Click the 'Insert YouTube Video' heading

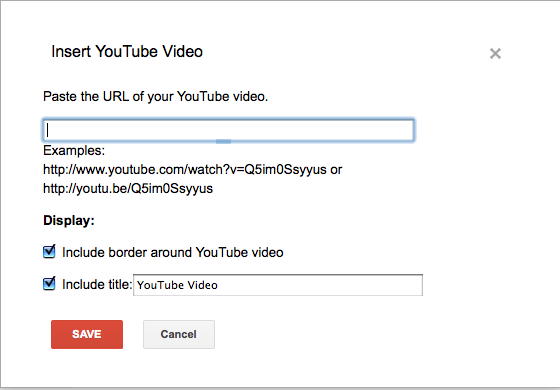pyautogui.click(x=127, y=51)
